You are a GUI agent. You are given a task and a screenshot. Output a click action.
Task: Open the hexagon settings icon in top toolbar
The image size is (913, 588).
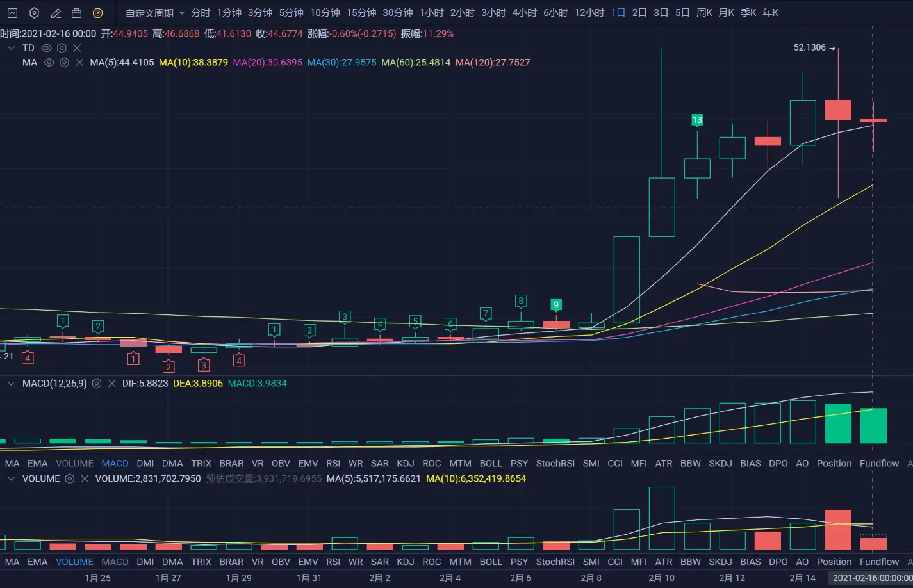pyautogui.click(x=35, y=13)
